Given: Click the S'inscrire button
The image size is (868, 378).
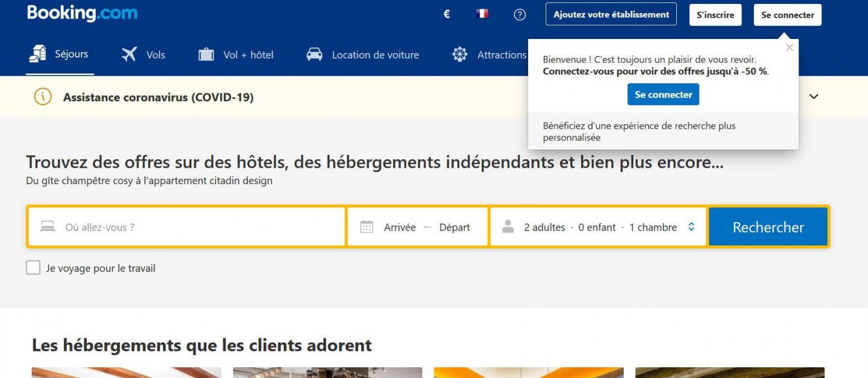Looking at the screenshot, I should click(x=715, y=15).
